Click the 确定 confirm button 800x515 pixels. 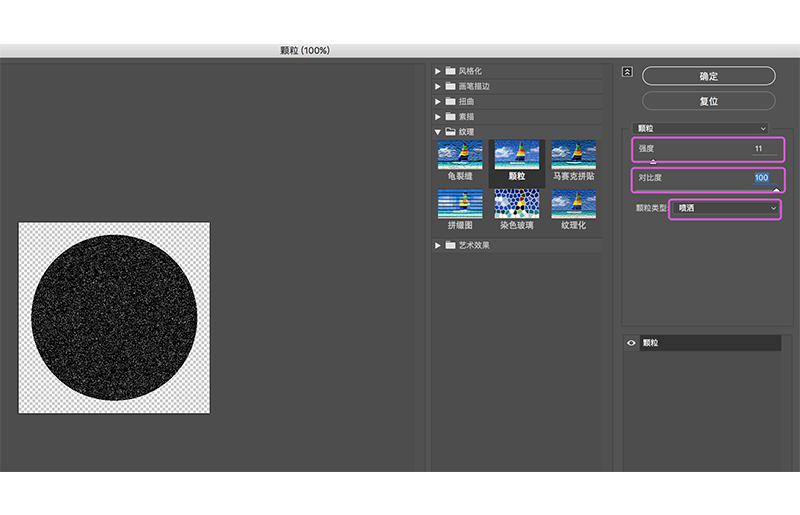(708, 76)
